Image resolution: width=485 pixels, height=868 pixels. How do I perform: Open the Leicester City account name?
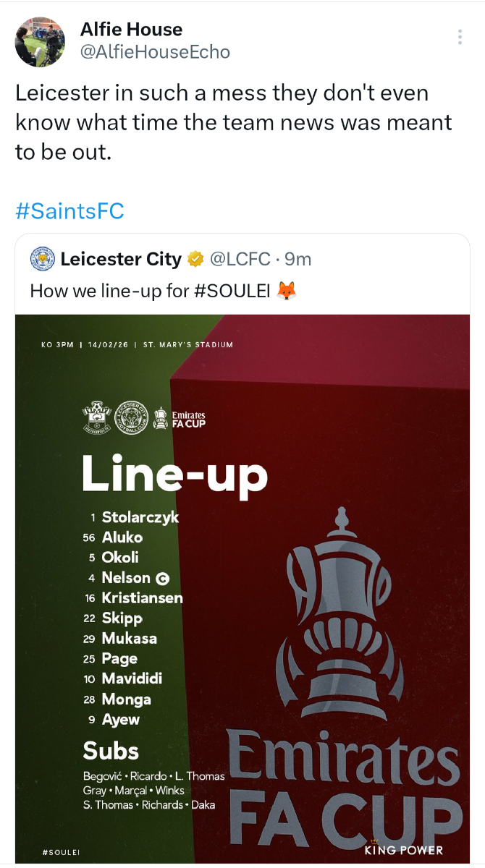(x=121, y=259)
